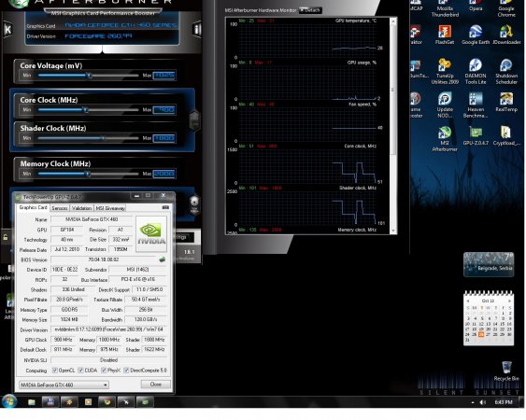Screen dimensions: 526x420
Task: Toggle the CUDA checkbox in GPU-Z
Action: [80, 371]
